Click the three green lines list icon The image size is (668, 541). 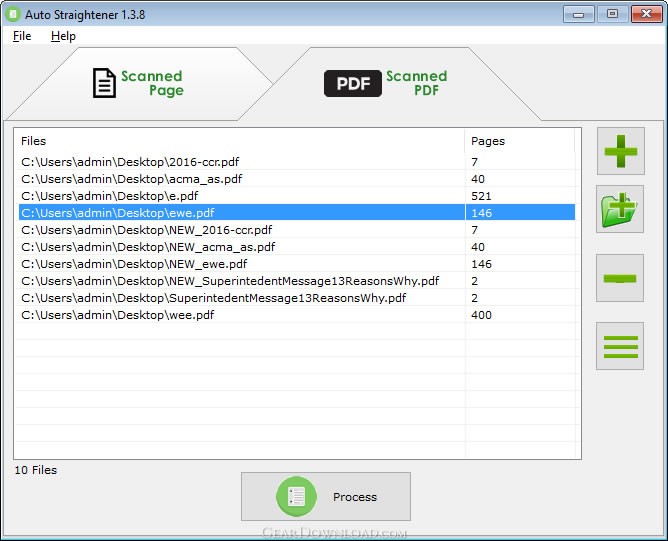coord(620,346)
